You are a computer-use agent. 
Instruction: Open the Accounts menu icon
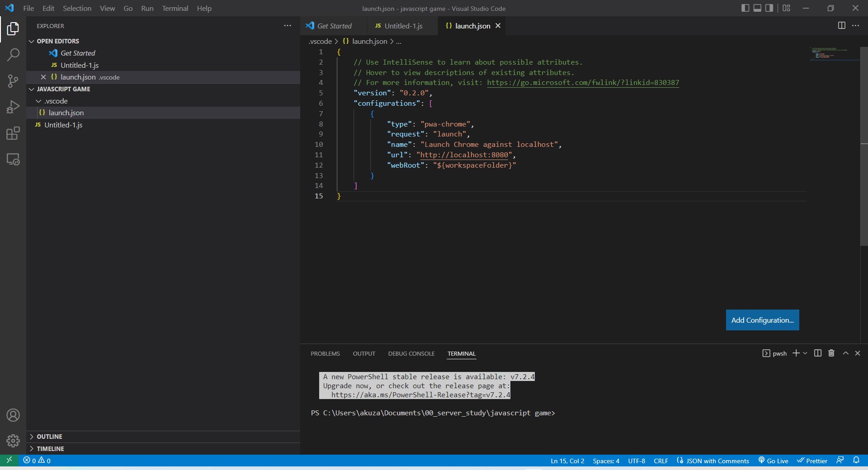pos(13,415)
